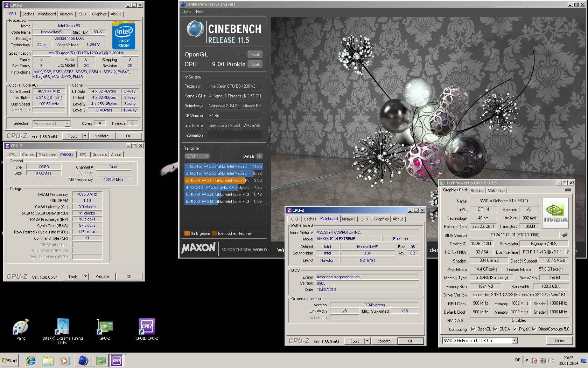Switch to GPU-Z via its taskbar icon
The width and height of the screenshot is (588, 368).
pyautogui.click(x=101, y=361)
